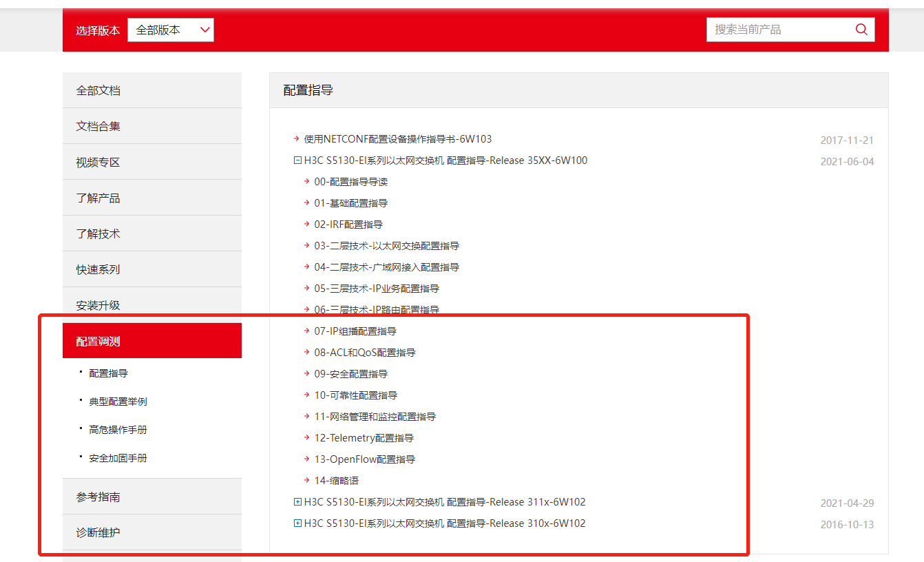Click the 选择版本 label
The image size is (924, 562).
(x=98, y=30)
